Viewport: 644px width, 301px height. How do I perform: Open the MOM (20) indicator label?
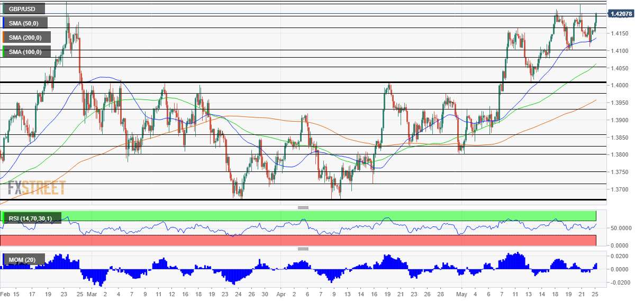(24, 259)
